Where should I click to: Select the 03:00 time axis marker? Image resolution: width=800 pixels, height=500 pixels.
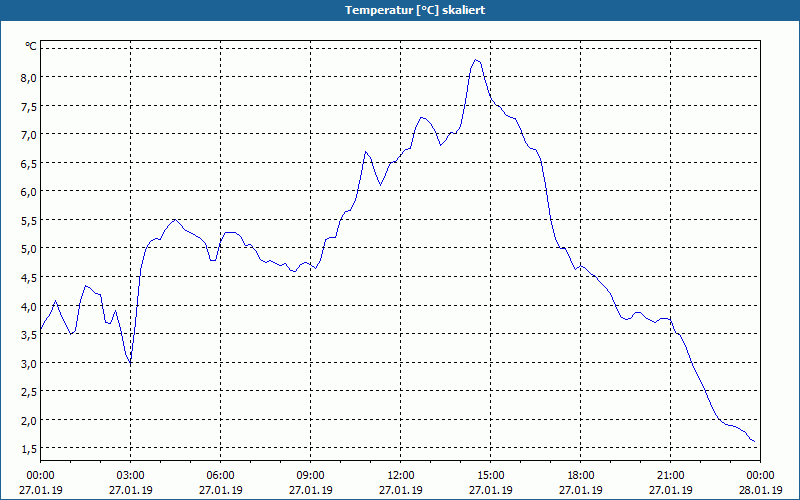131,476
